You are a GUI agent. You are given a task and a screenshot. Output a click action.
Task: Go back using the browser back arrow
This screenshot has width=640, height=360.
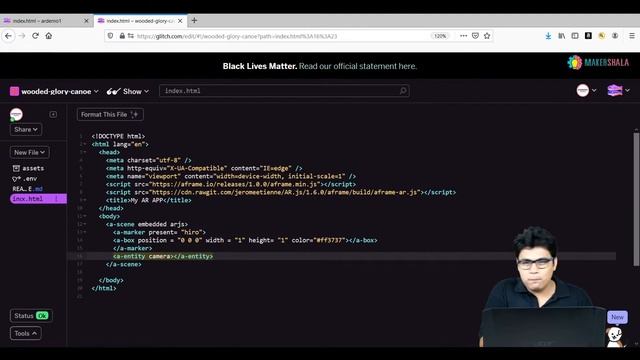click(x=8, y=36)
